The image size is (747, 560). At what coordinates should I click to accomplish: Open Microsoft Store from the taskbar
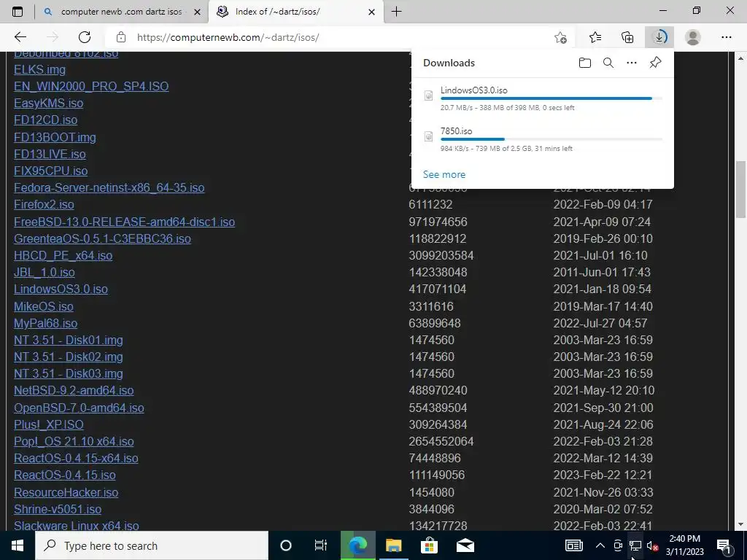click(x=429, y=545)
